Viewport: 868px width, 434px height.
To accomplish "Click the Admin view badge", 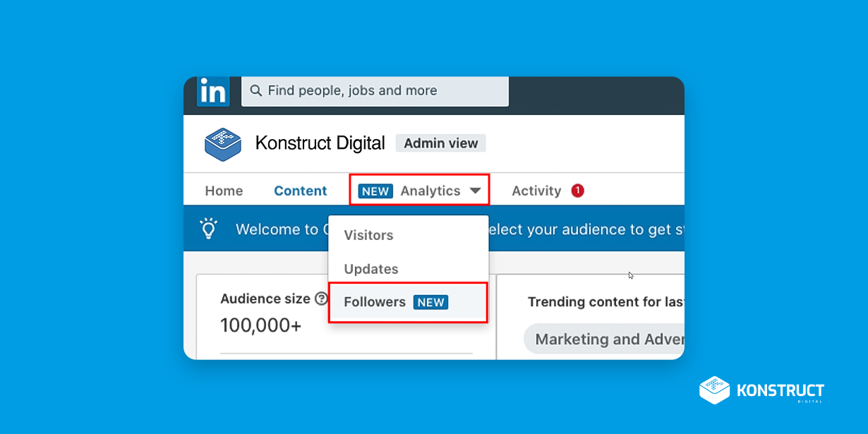I will [441, 143].
